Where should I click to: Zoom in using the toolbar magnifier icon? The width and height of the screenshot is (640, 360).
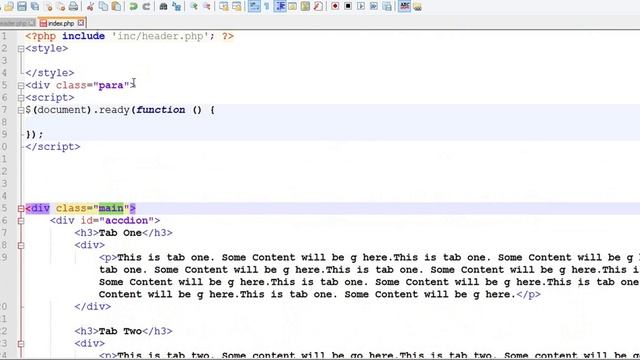[x=194, y=7]
